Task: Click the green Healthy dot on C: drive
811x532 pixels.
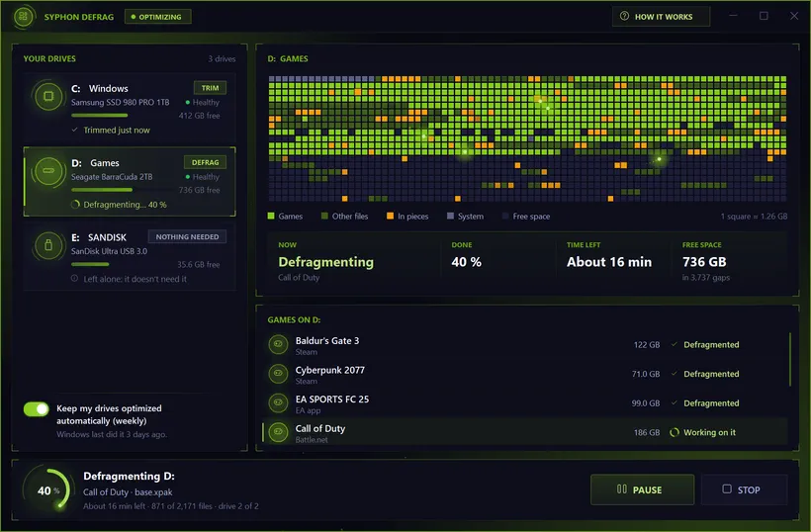Action: click(x=188, y=103)
